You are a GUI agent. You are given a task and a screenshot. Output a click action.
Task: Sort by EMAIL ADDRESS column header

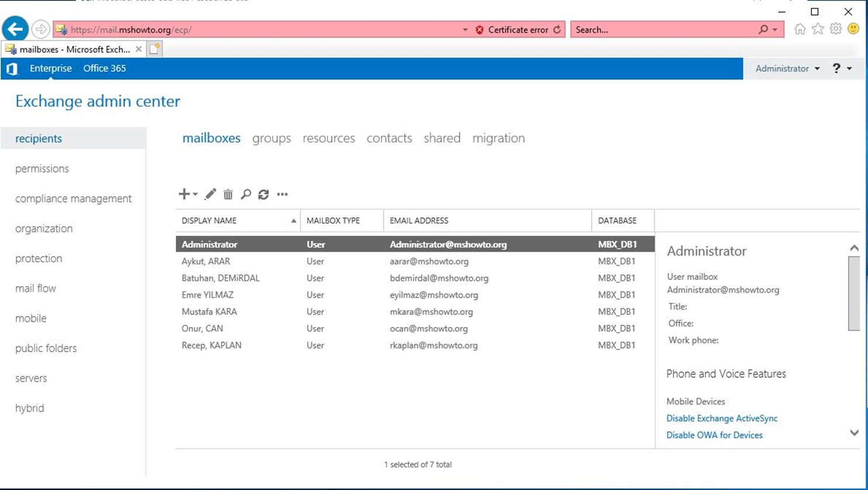coord(487,221)
